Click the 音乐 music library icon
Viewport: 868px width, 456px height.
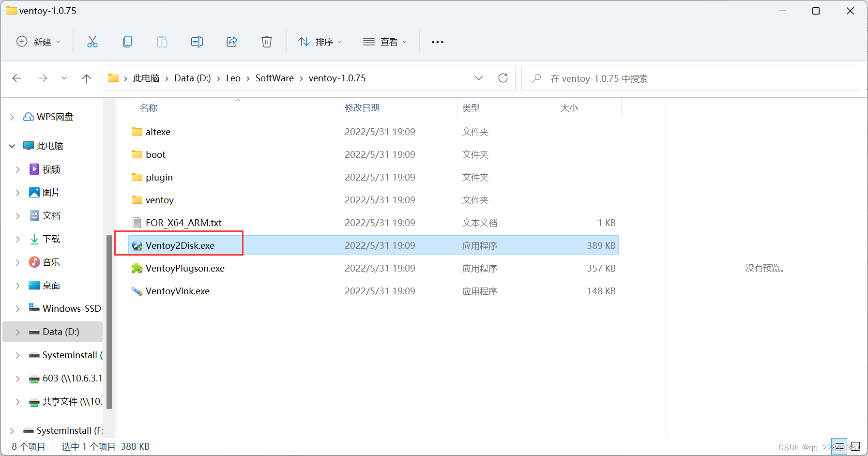click(x=34, y=262)
